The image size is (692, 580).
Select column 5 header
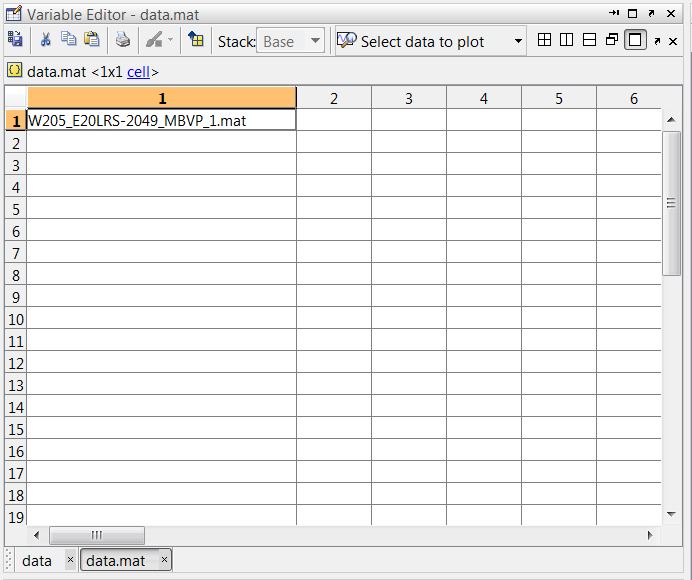click(x=559, y=98)
